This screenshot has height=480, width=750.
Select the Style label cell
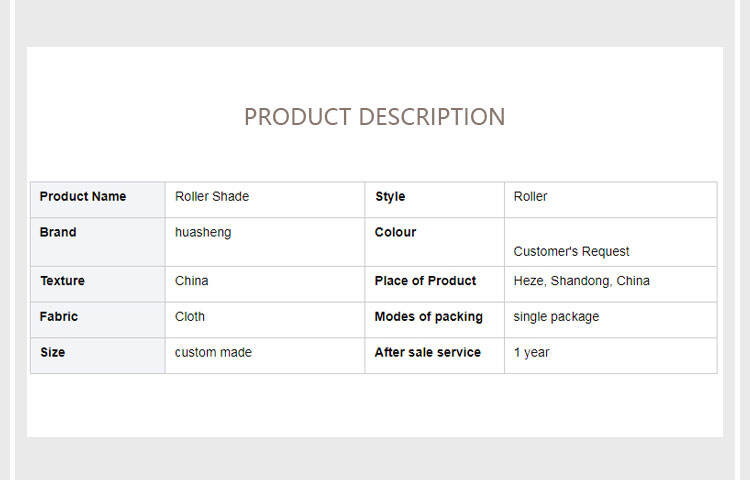[x=390, y=197]
